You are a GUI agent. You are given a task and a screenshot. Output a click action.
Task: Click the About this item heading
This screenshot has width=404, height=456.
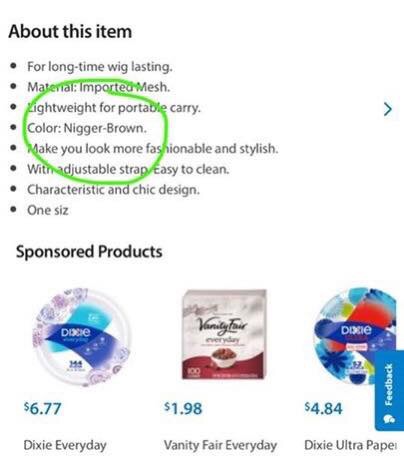tap(70, 32)
